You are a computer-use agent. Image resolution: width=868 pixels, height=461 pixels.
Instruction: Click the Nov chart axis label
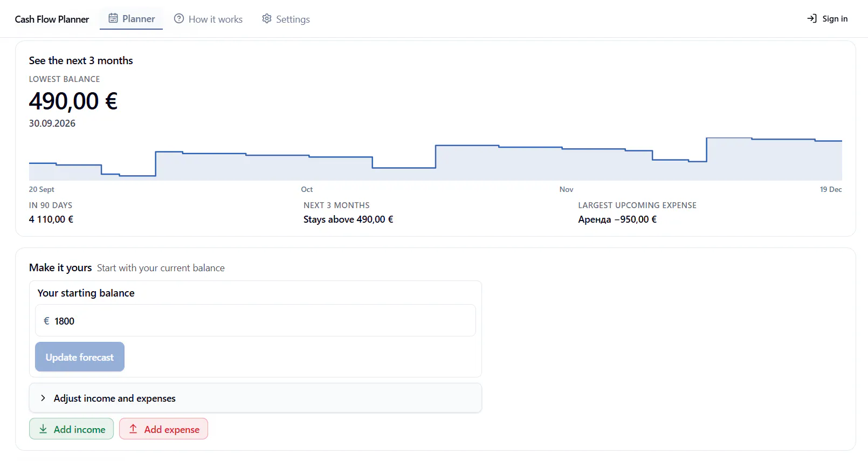[x=566, y=189]
